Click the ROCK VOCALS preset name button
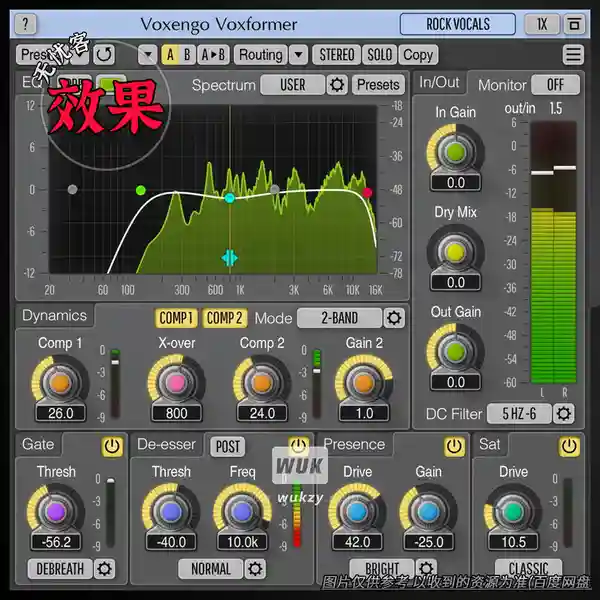Screen dimensions: 600x600 (458, 24)
